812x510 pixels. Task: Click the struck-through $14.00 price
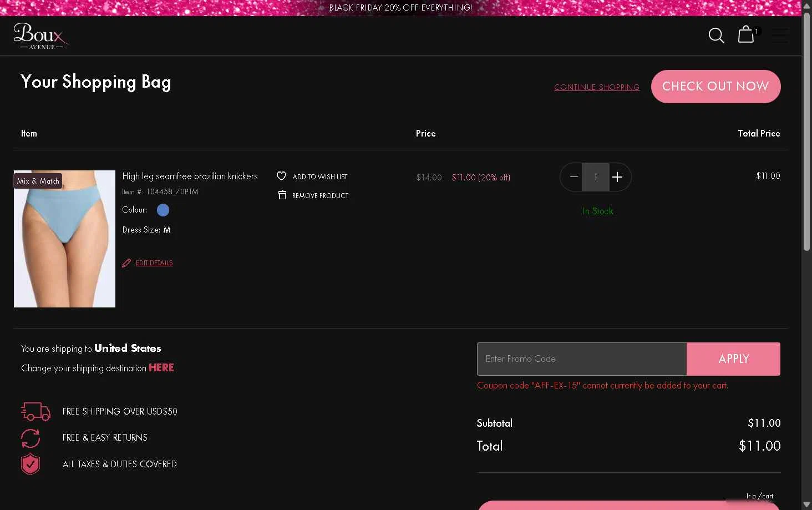click(x=429, y=178)
